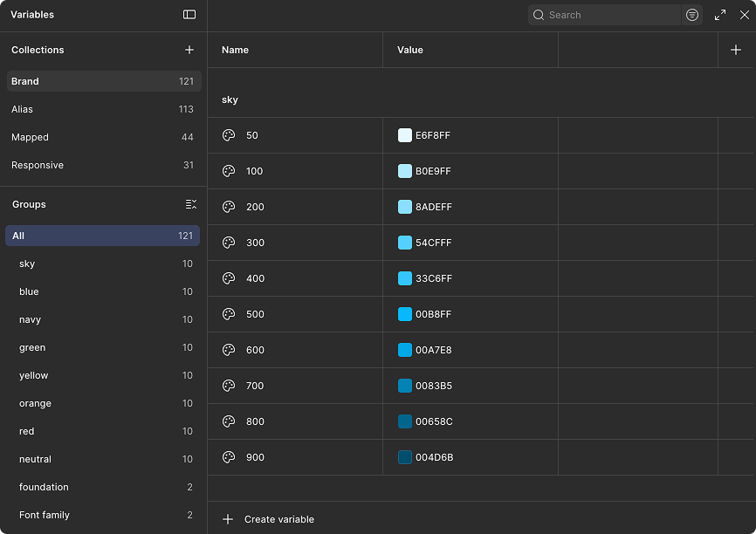This screenshot has width=756, height=534.
Task: Open the filter icon beside Search
Action: pyautogui.click(x=692, y=15)
